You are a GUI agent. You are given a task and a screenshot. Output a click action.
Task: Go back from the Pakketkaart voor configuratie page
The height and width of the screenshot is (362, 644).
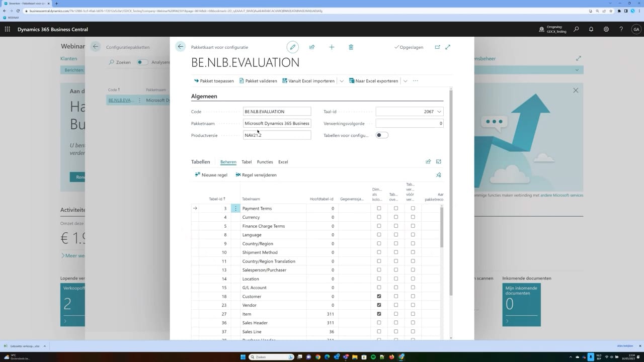(181, 47)
